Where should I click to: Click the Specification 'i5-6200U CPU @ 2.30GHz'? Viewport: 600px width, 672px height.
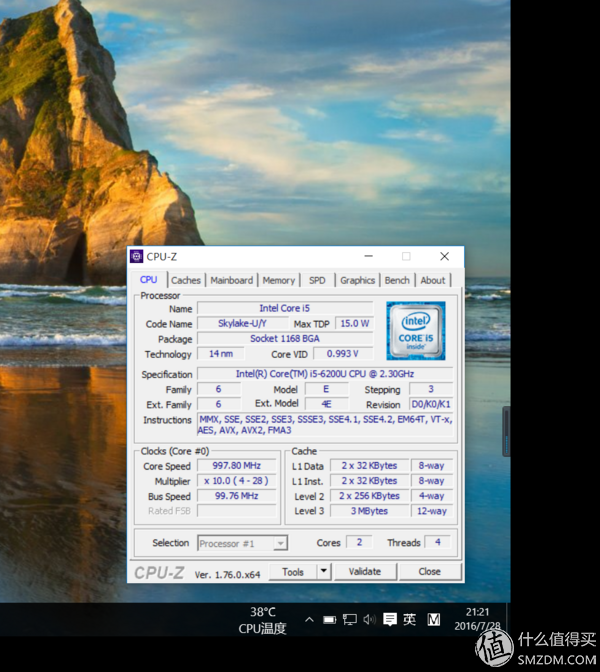pyautogui.click(x=325, y=374)
